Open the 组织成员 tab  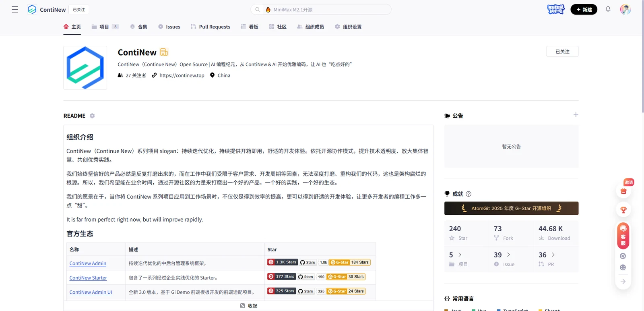310,27
